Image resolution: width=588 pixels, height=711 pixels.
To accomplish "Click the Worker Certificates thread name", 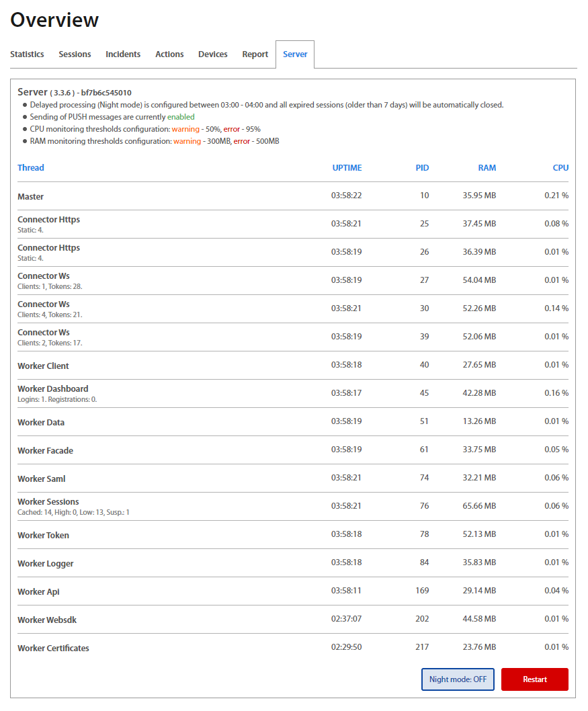I will pyautogui.click(x=53, y=649).
